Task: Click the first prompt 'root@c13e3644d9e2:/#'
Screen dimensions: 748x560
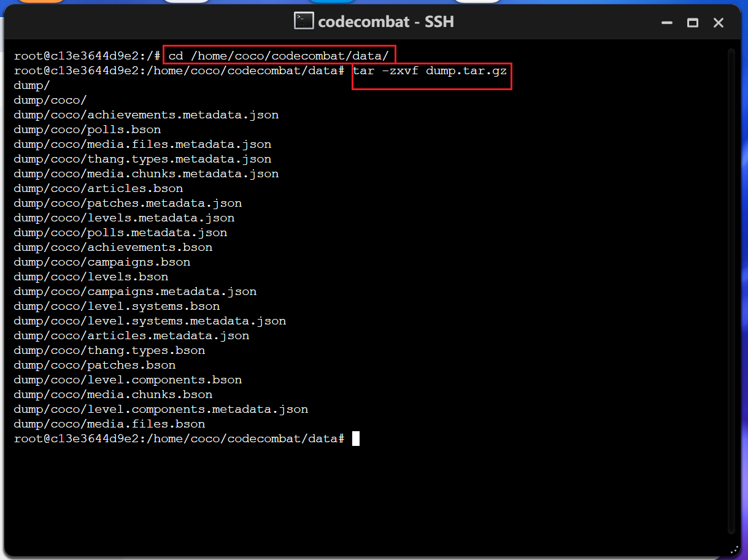Action: point(87,56)
